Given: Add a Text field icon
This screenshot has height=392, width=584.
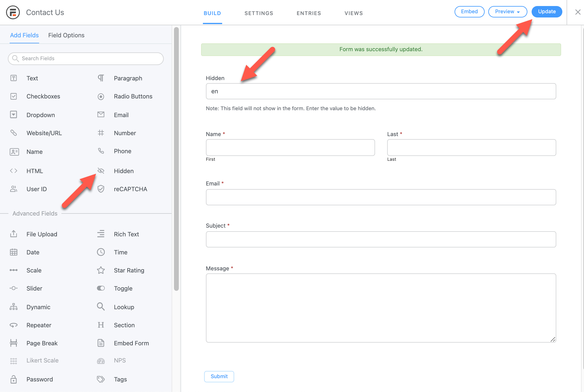Looking at the screenshot, I should click(14, 78).
